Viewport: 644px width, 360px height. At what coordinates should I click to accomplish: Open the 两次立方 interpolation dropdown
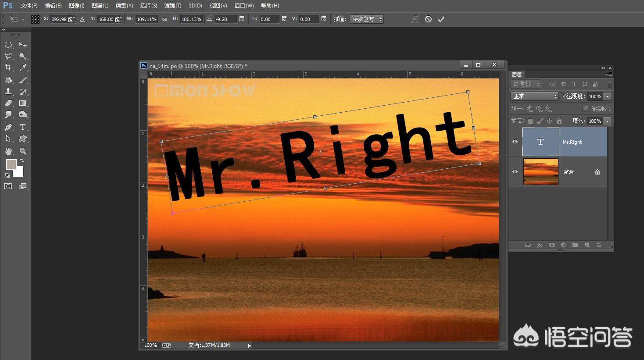click(x=366, y=19)
